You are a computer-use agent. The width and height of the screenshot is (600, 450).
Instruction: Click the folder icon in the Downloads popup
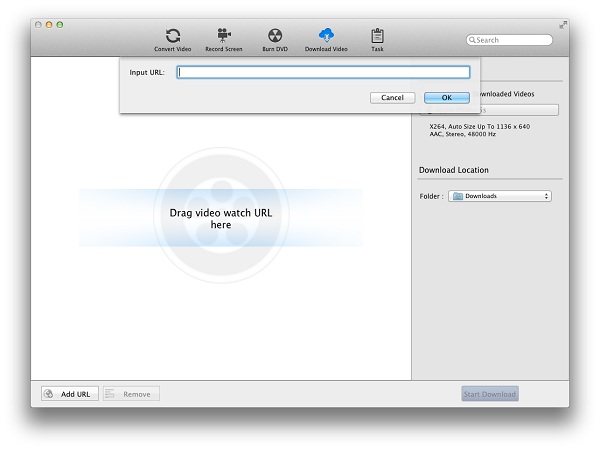[x=458, y=196]
